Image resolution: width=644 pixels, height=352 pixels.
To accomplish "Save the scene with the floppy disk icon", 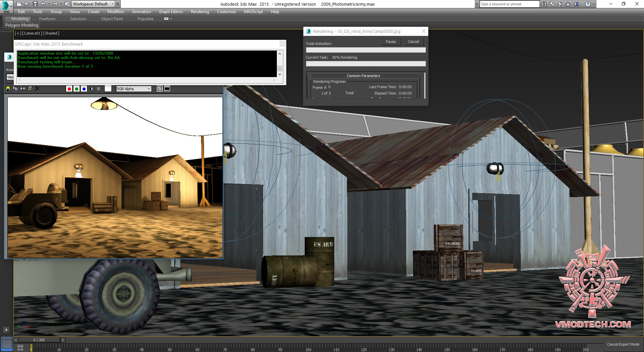I will click(35, 4).
